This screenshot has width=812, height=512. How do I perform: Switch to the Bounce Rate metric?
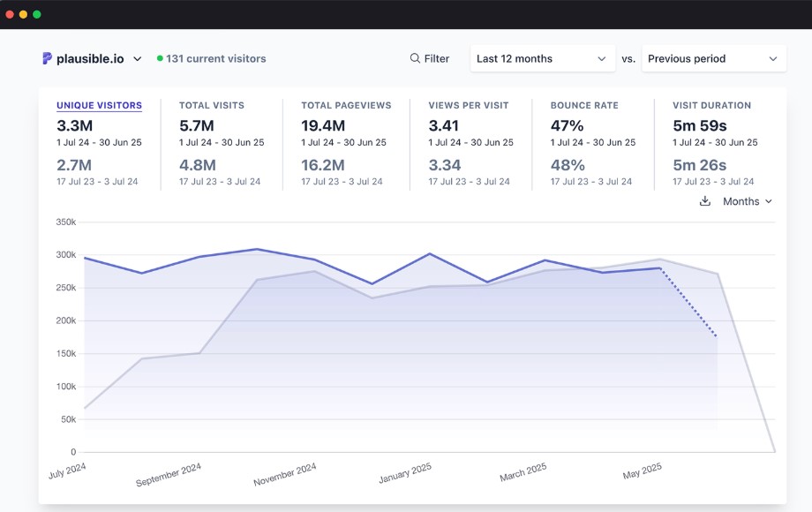tap(584, 105)
